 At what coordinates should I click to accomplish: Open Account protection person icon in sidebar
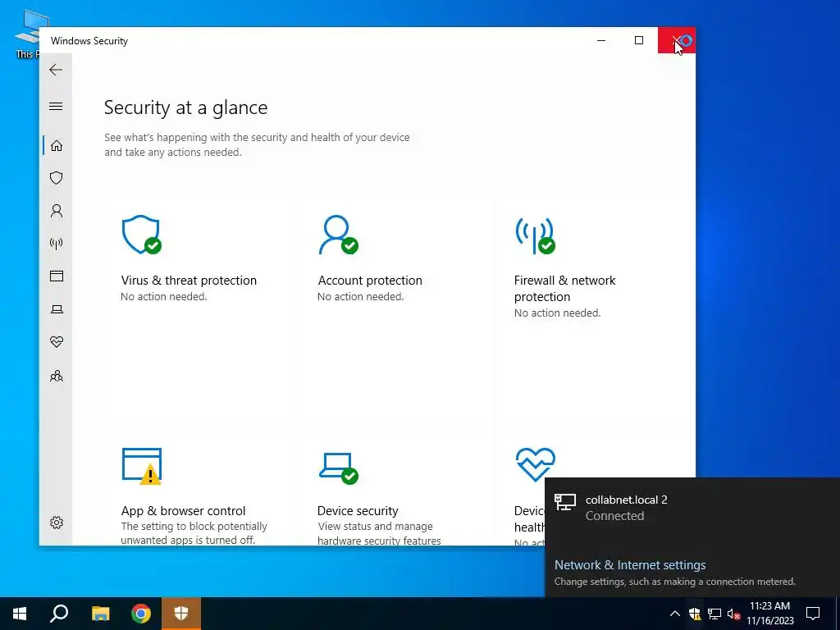coord(57,211)
